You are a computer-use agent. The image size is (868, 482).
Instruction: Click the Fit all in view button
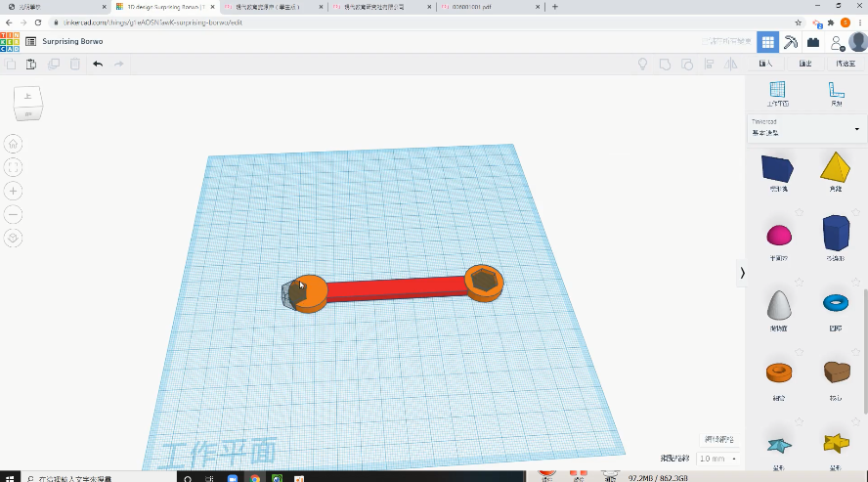pyautogui.click(x=14, y=168)
